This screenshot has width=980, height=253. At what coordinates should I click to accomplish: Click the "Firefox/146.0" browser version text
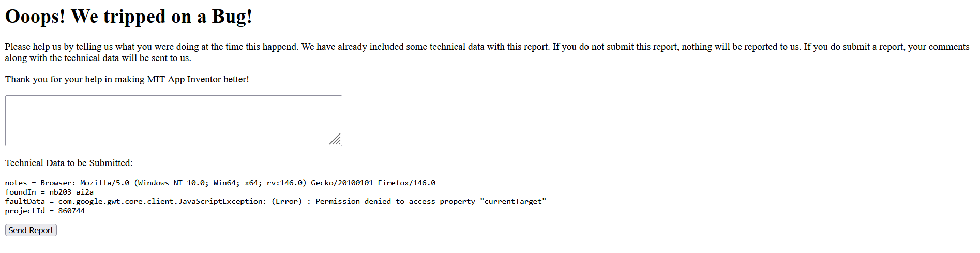(x=406, y=183)
